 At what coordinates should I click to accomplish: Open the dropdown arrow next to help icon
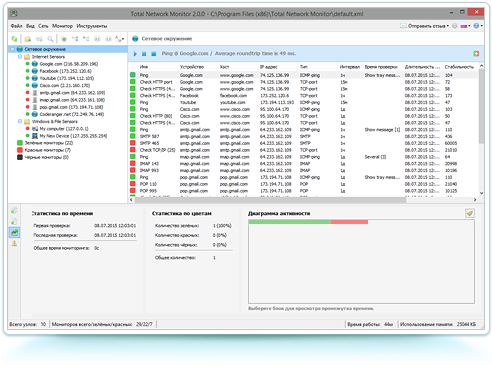tap(482, 26)
